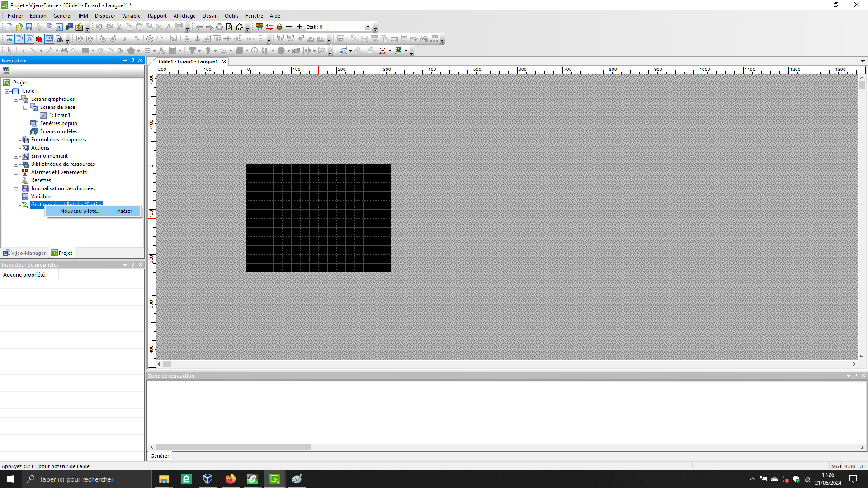The image size is (868, 488).
Task: Click Firefox in the Windows taskbar
Action: [230, 479]
